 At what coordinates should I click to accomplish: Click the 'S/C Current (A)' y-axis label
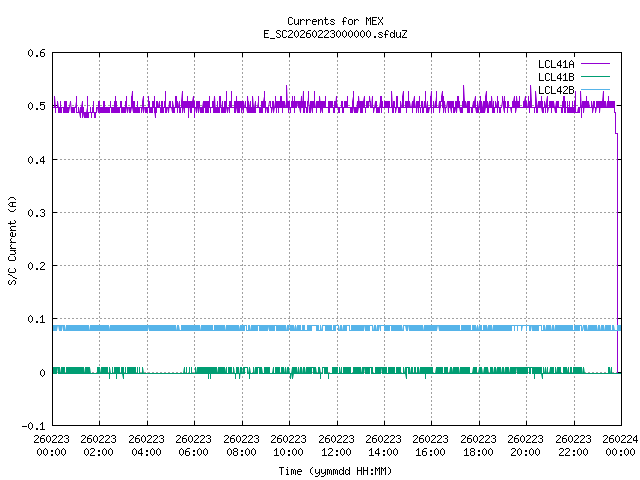(12, 239)
